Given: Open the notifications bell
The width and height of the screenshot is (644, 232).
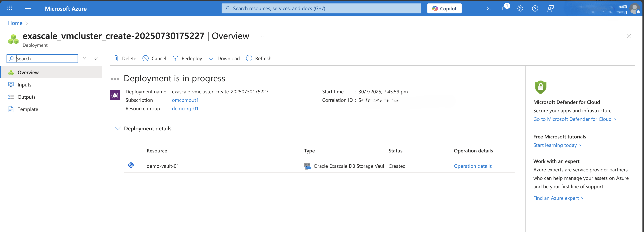Looking at the screenshot, I should click(504, 9).
